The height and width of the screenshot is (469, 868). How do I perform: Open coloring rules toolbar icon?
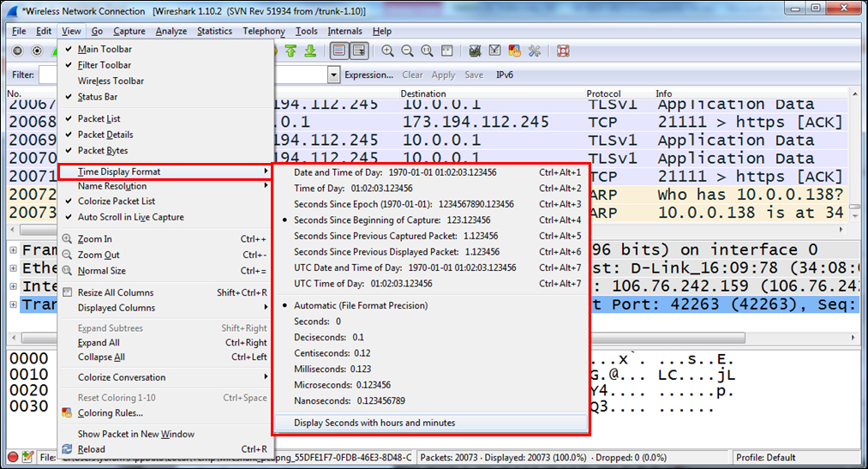[x=514, y=51]
